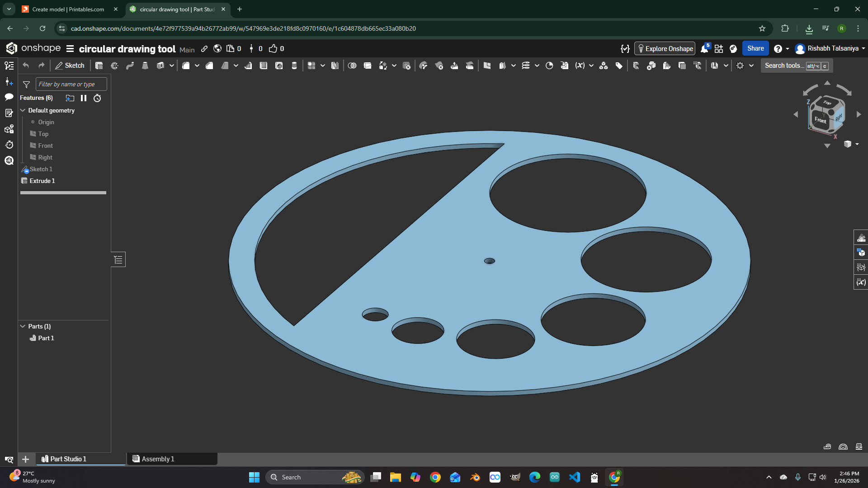Open the Rishabh Talsaniya account menu
Viewport: 868px width, 488px height.
tap(830, 48)
